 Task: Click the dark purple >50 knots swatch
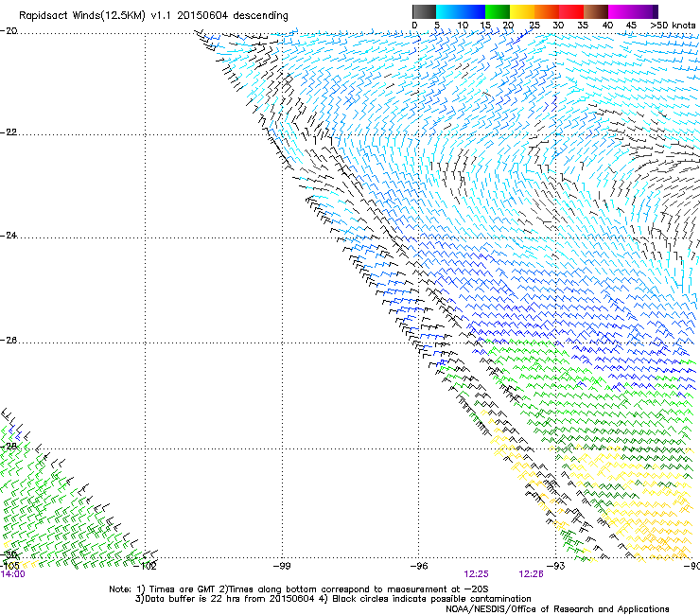[x=656, y=11]
